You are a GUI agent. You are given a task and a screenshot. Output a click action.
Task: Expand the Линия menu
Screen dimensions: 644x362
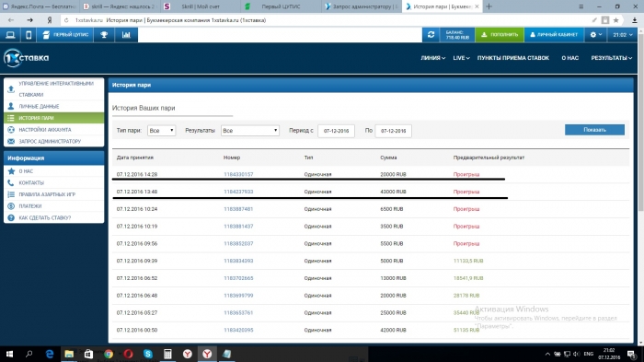[x=433, y=58]
